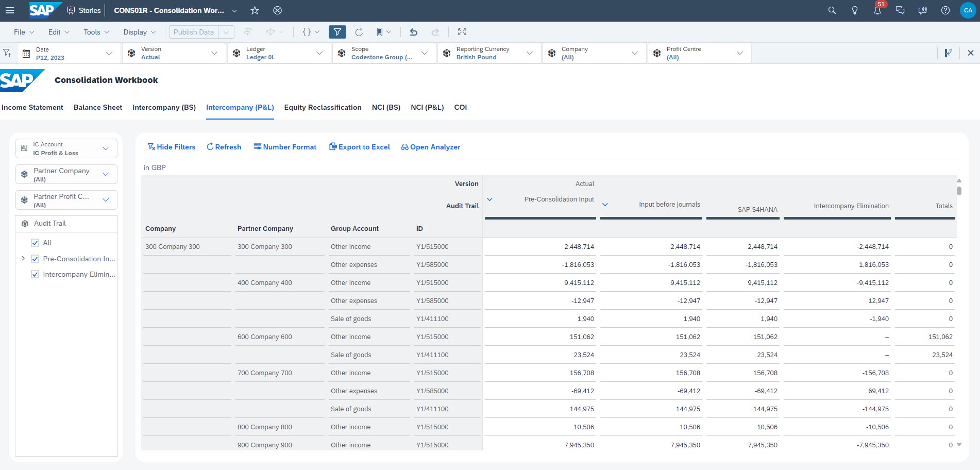Click Open Analyzer button

[x=431, y=147]
